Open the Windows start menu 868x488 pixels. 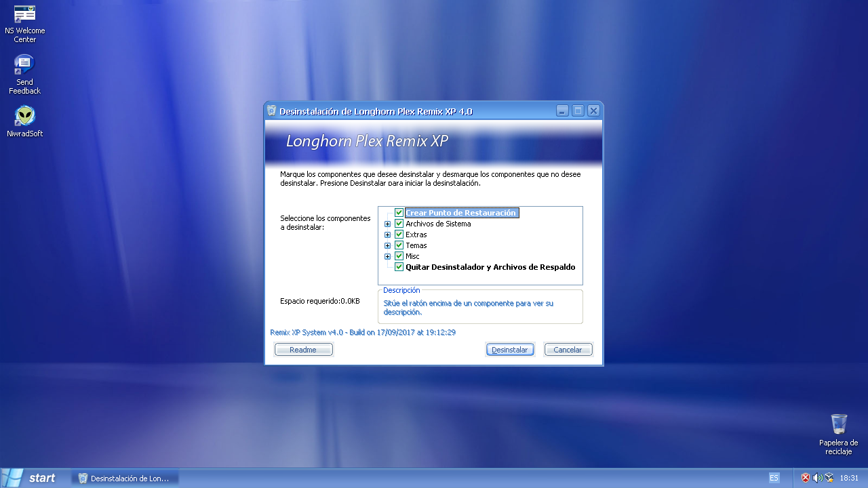click(x=30, y=478)
